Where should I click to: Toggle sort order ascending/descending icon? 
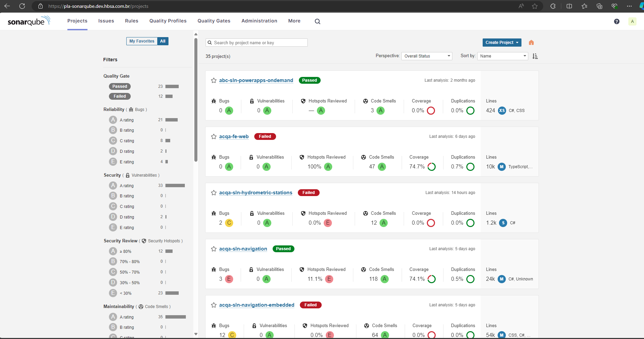(535, 56)
